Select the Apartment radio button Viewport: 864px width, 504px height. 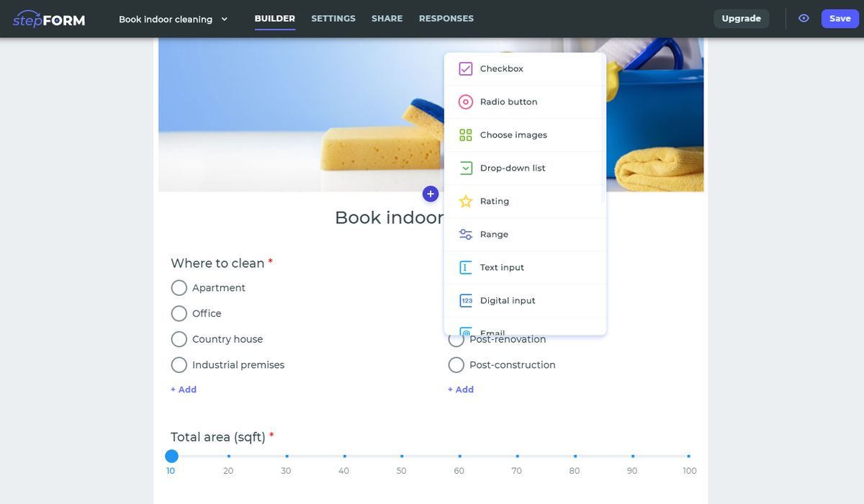click(179, 287)
